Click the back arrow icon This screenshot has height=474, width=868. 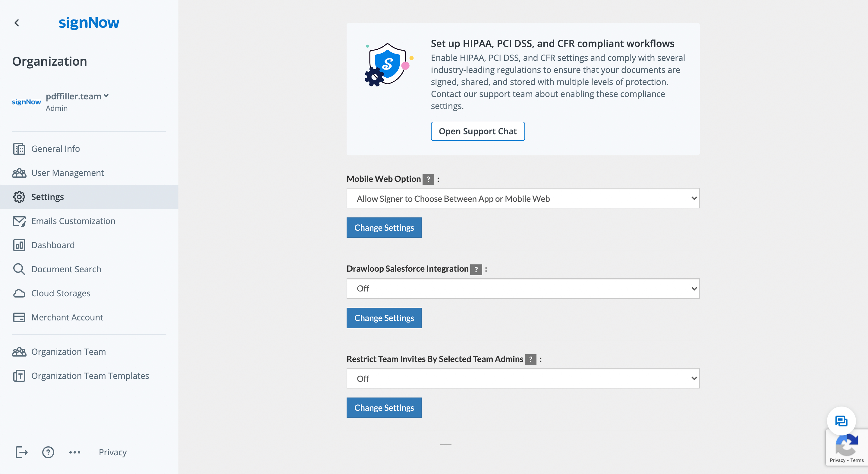[17, 23]
